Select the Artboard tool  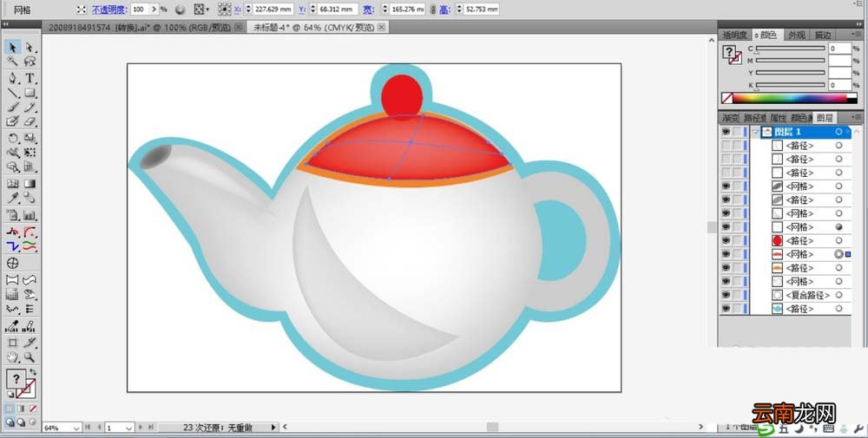pyautogui.click(x=12, y=343)
